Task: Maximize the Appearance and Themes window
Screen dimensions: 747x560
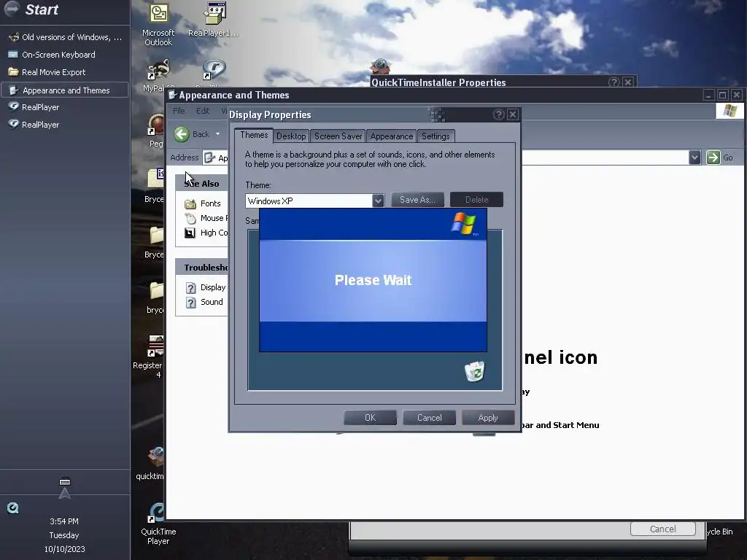Action: tap(722, 96)
